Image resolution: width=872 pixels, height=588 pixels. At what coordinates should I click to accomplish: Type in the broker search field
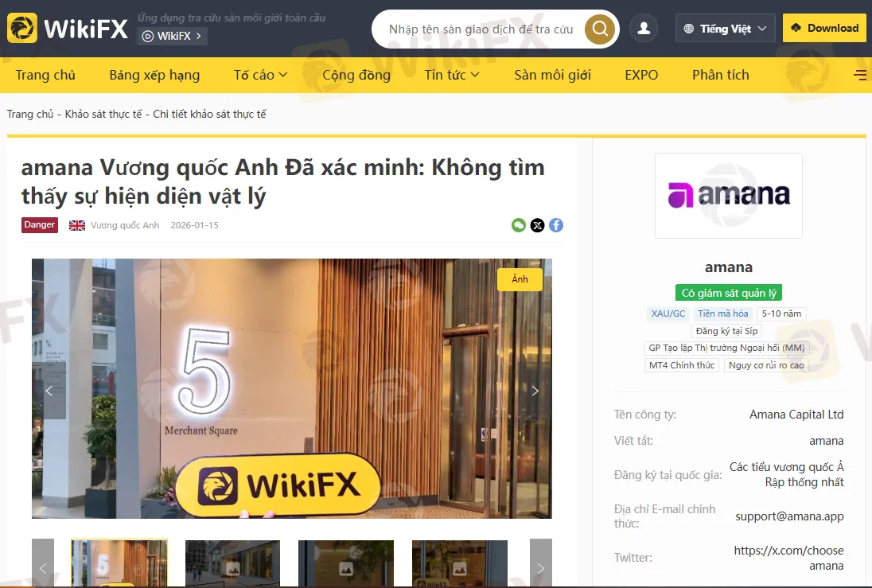[x=481, y=29]
